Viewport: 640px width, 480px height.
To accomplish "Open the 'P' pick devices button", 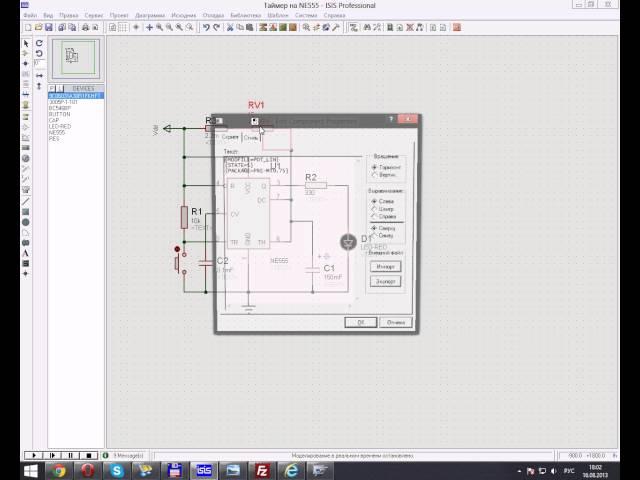I will (x=52, y=88).
